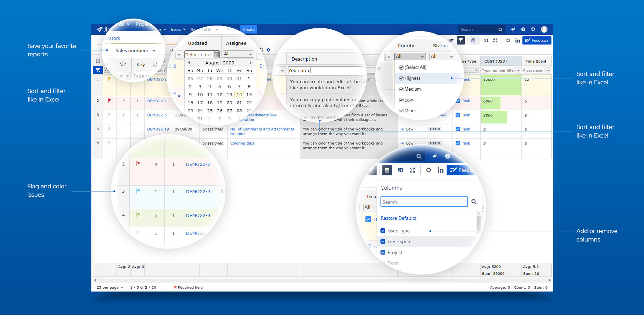644x315 pixels.
Task: Click the Feedback button in the main toolbar
Action: (x=537, y=41)
